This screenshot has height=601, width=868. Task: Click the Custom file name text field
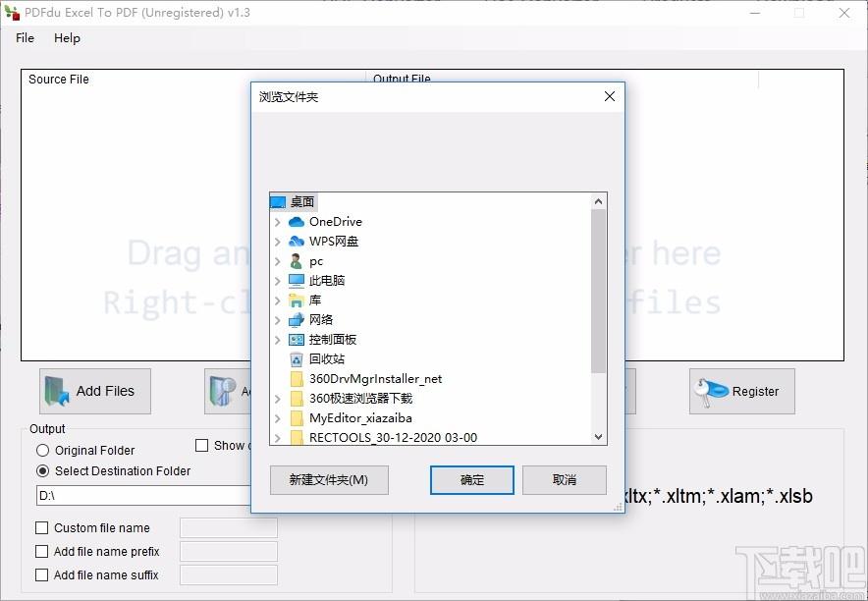click(x=228, y=528)
